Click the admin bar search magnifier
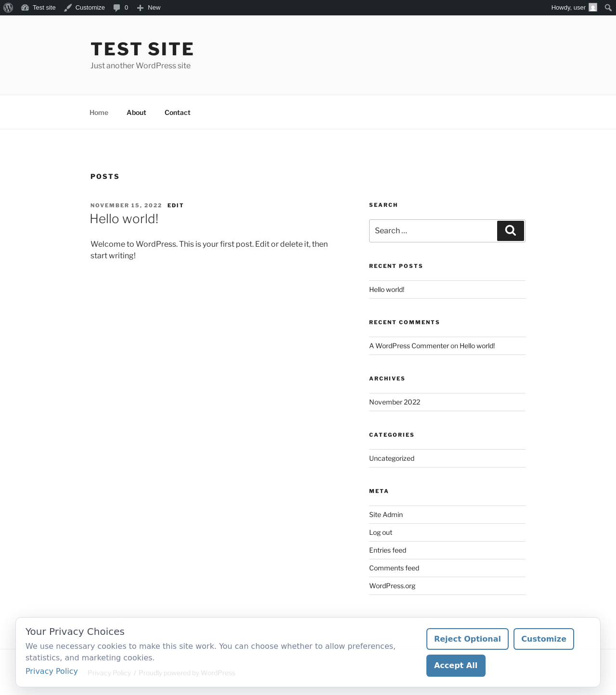 pos(608,8)
